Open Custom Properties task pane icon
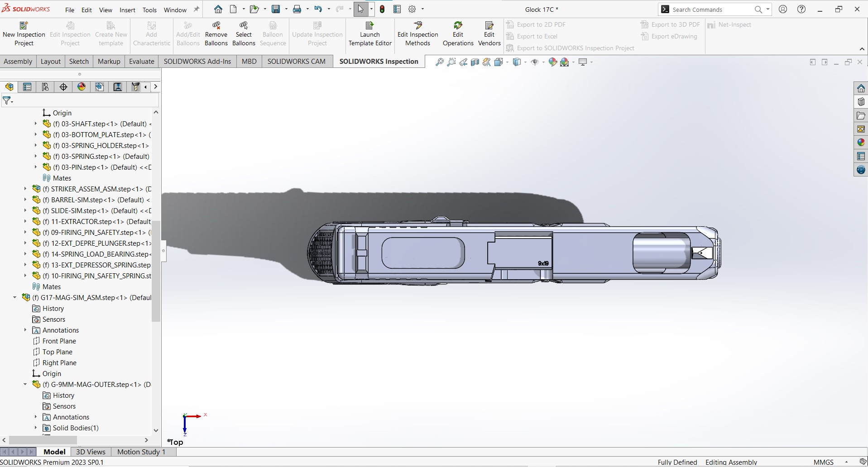868x467 pixels. (861, 156)
